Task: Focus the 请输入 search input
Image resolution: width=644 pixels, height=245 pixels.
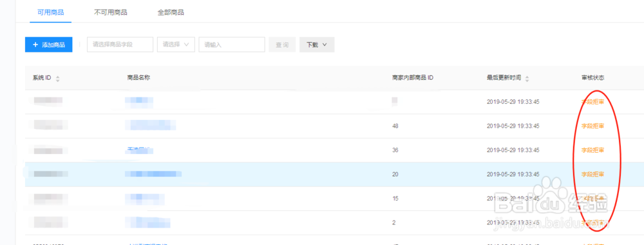Action: tap(232, 44)
